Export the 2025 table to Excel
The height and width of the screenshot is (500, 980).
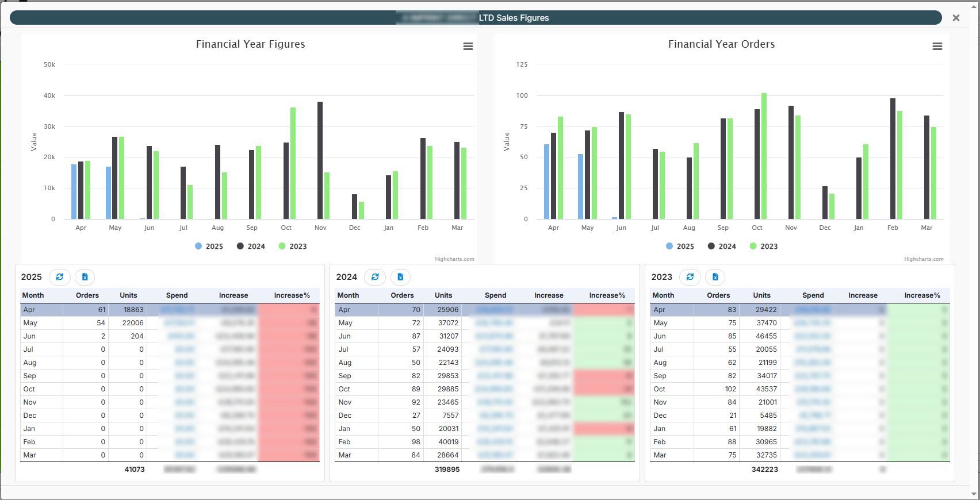click(x=85, y=277)
